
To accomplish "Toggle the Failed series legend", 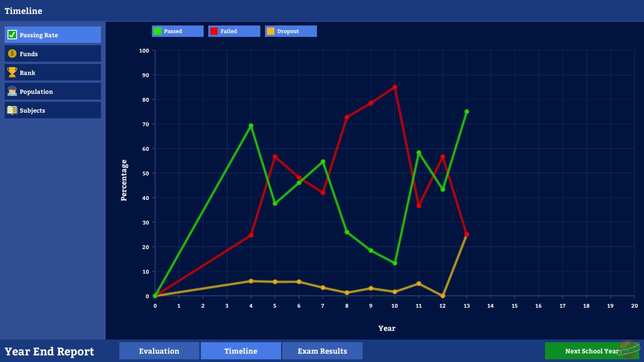I will click(234, 31).
